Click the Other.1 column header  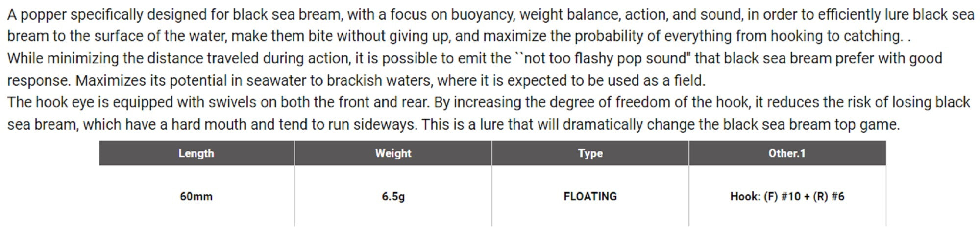tap(786, 153)
